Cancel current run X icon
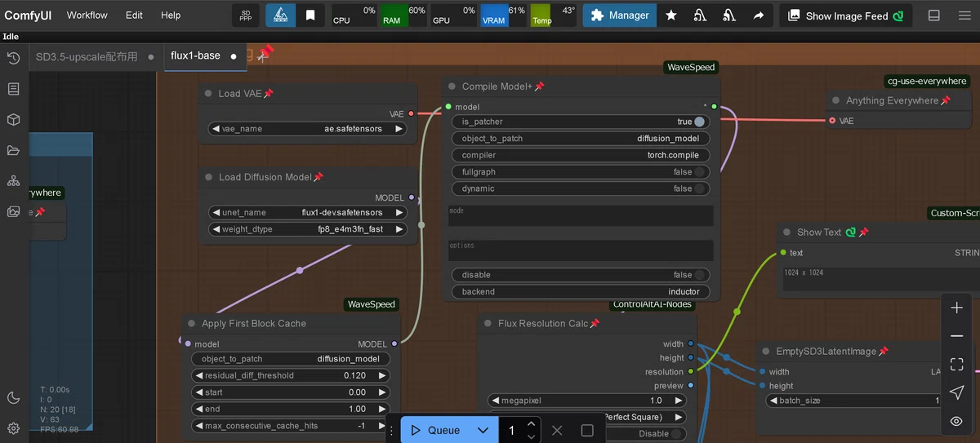 557,430
